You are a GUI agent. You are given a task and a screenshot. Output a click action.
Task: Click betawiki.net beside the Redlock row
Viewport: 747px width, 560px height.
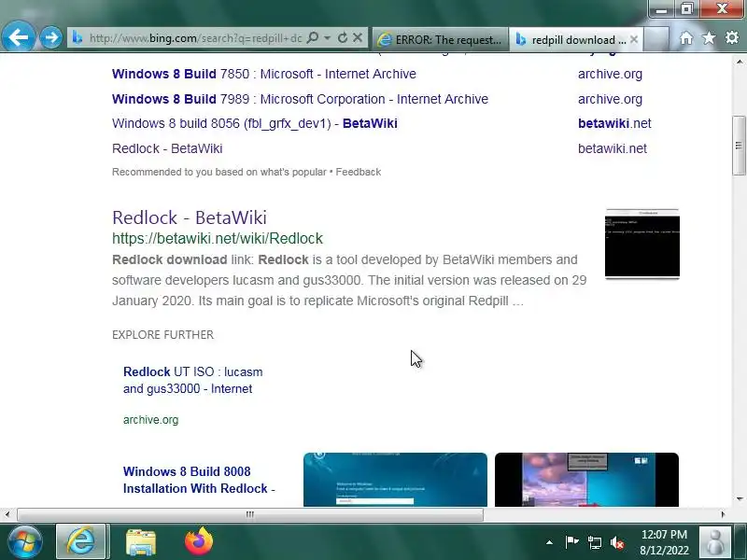pos(613,148)
